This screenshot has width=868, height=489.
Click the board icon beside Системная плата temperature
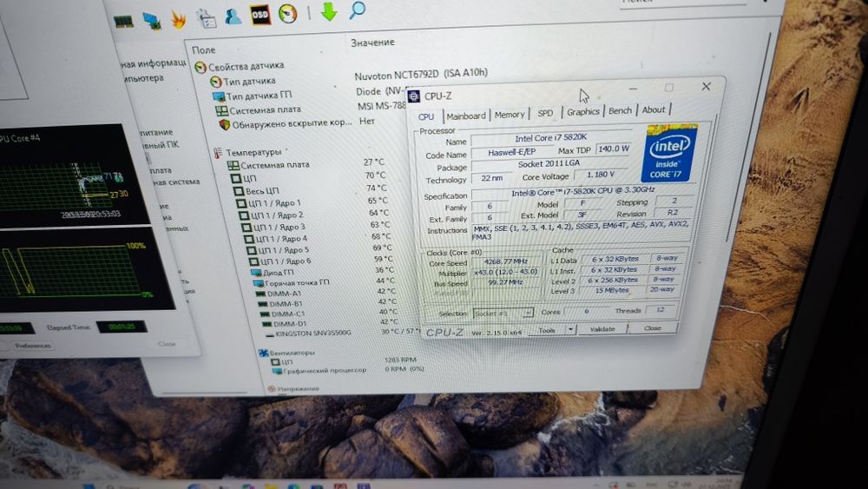point(233,166)
